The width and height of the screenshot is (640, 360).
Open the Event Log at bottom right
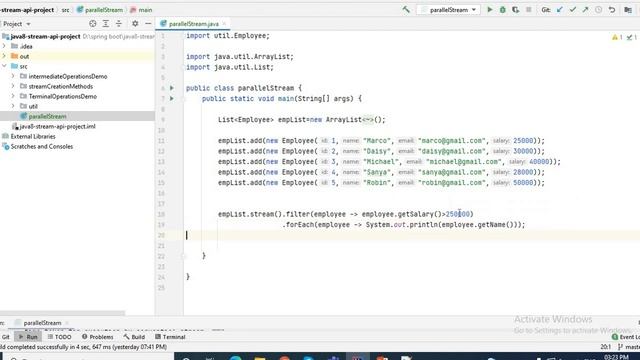coord(626,337)
